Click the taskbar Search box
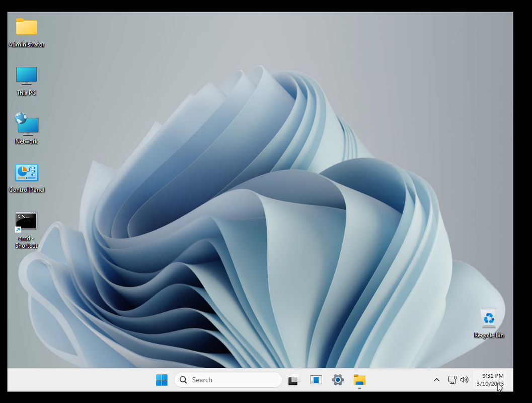The image size is (532, 403). click(228, 380)
